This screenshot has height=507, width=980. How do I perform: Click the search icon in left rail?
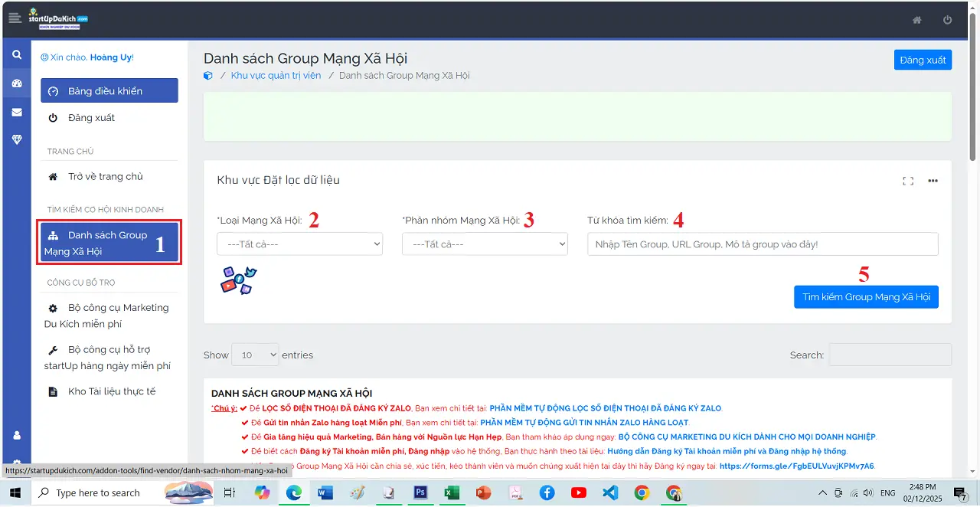coord(16,55)
